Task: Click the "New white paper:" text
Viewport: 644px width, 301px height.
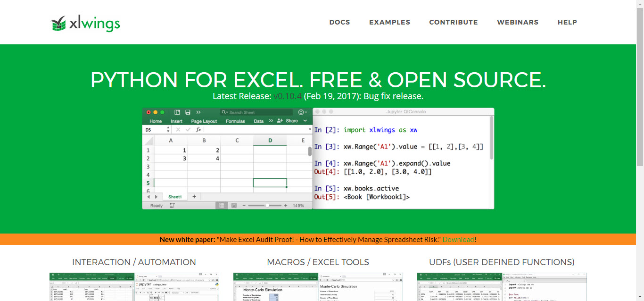Action: point(187,240)
